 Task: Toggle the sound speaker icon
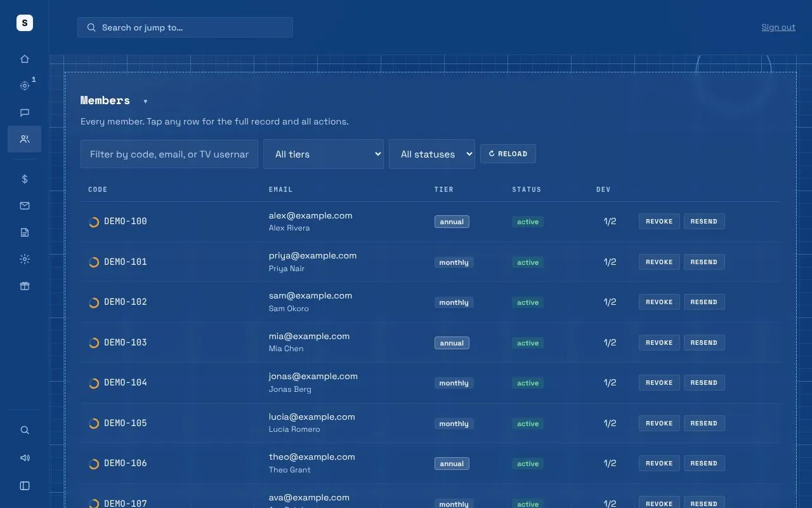pos(25,458)
